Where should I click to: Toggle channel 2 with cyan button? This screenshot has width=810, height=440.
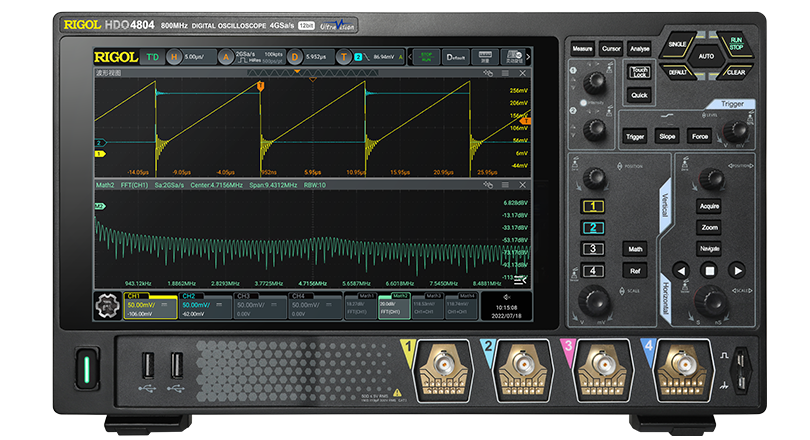point(593,228)
